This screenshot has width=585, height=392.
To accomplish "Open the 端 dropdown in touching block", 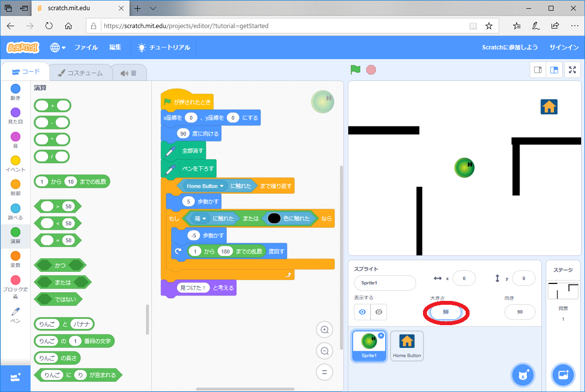I will pyautogui.click(x=200, y=219).
